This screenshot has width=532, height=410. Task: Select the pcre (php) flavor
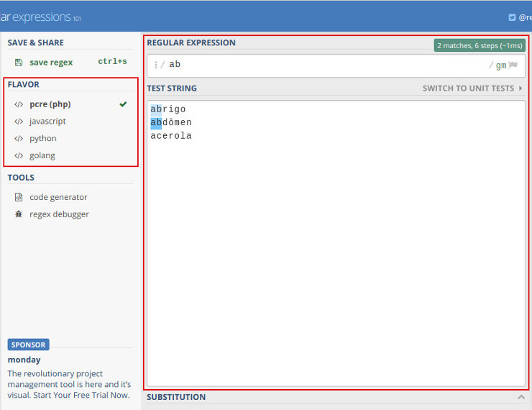[50, 104]
